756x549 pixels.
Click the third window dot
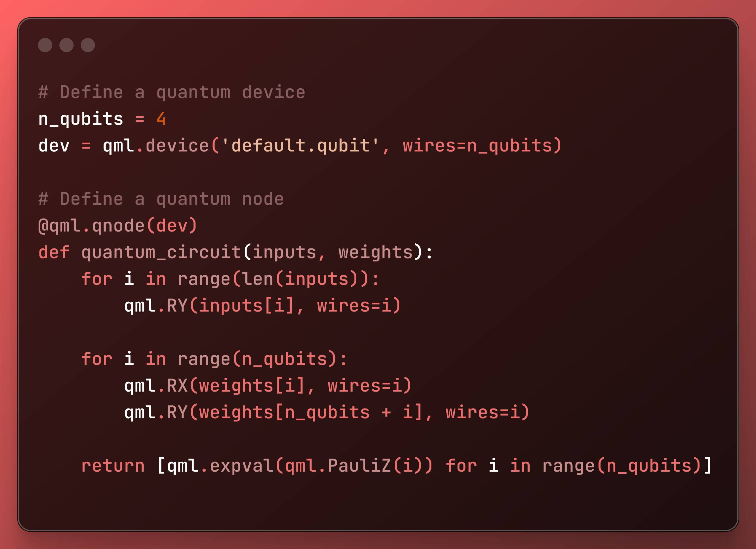[88, 45]
